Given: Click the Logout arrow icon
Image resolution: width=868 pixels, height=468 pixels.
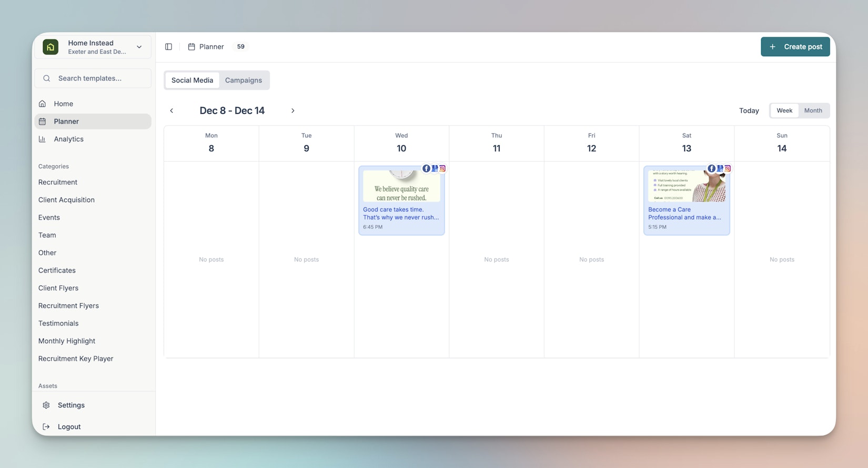Looking at the screenshot, I should coord(46,427).
